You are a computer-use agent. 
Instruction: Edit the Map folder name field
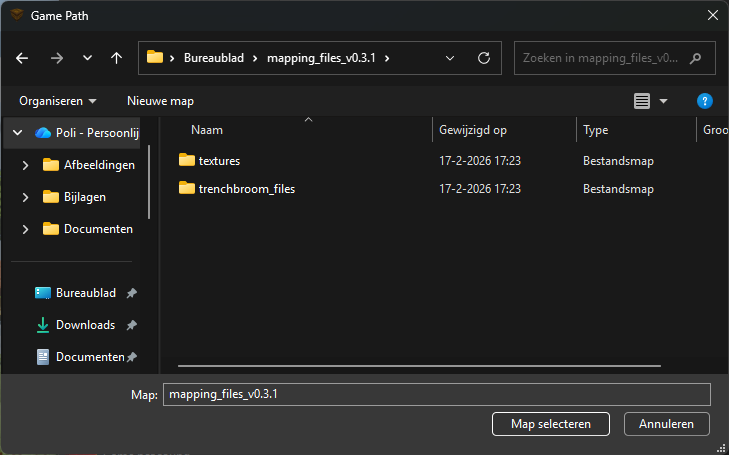pyautogui.click(x=437, y=395)
